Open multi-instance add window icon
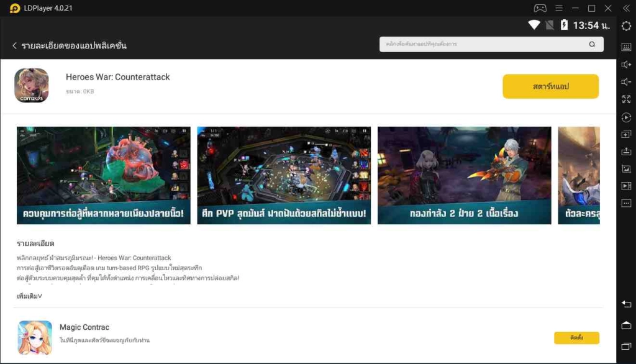This screenshot has height=364, width=636. [626, 134]
